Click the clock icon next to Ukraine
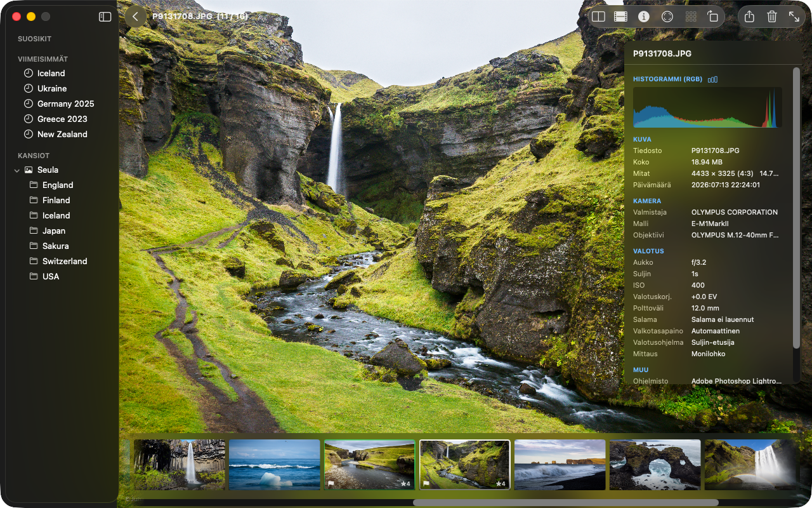 point(28,88)
